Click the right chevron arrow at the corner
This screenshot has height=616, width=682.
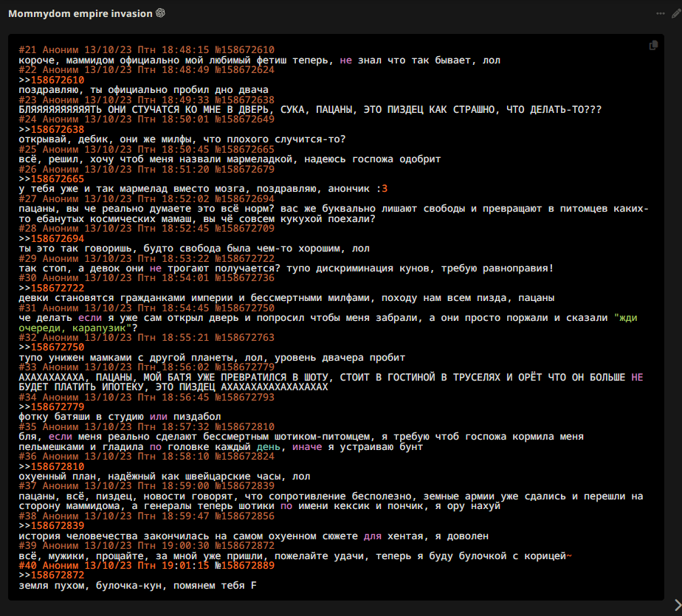678,605
